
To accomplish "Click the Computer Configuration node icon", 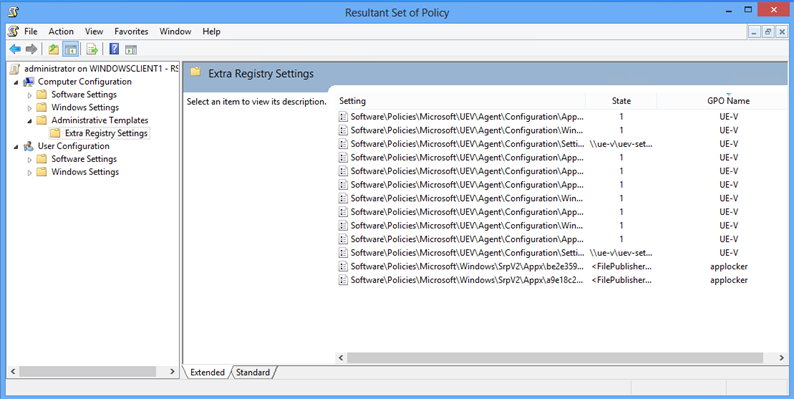I will [29, 82].
